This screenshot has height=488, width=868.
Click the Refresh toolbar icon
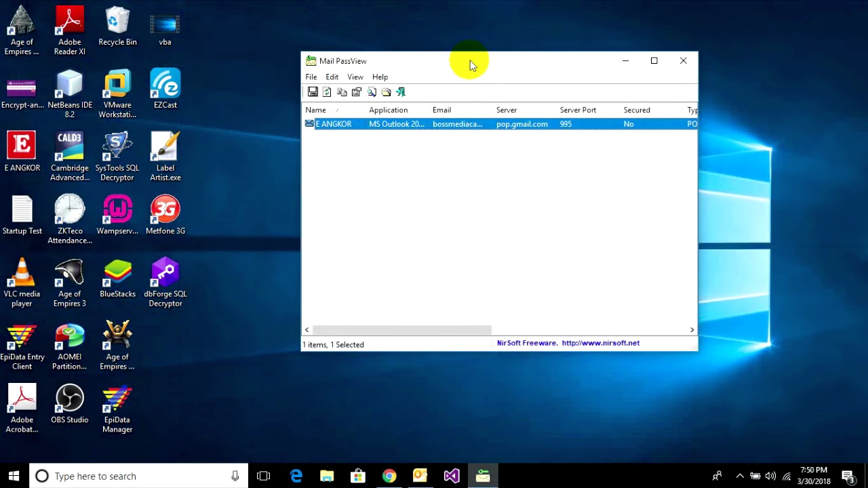point(327,91)
